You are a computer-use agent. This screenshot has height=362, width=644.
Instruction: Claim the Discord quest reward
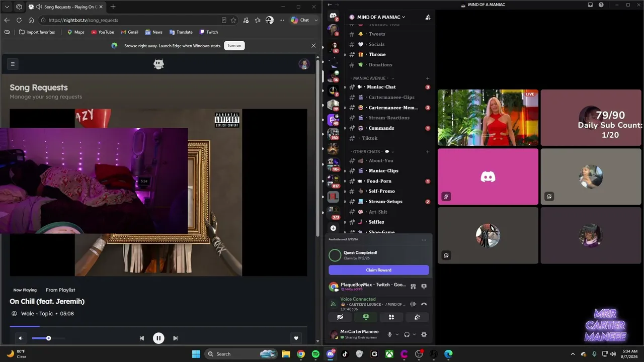[x=379, y=270]
